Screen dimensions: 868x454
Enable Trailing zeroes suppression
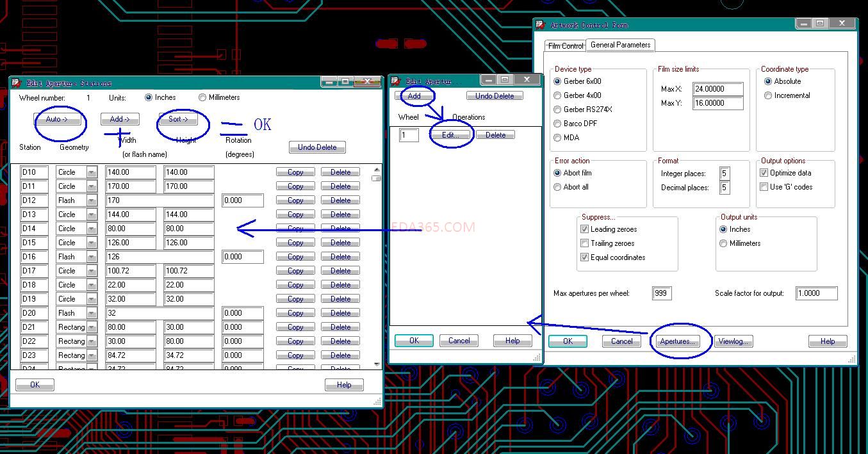(584, 243)
